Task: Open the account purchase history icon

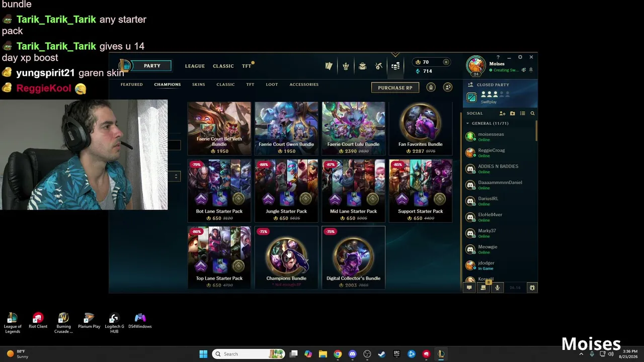Action: coord(448,87)
